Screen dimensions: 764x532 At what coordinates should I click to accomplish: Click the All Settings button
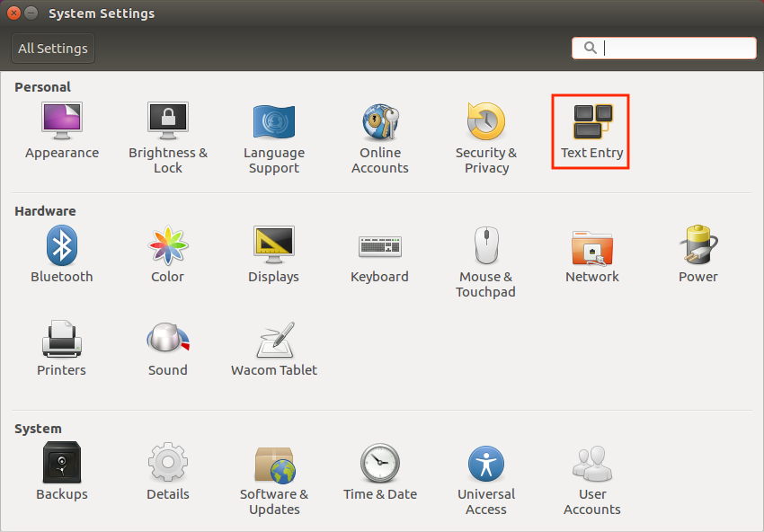(53, 49)
